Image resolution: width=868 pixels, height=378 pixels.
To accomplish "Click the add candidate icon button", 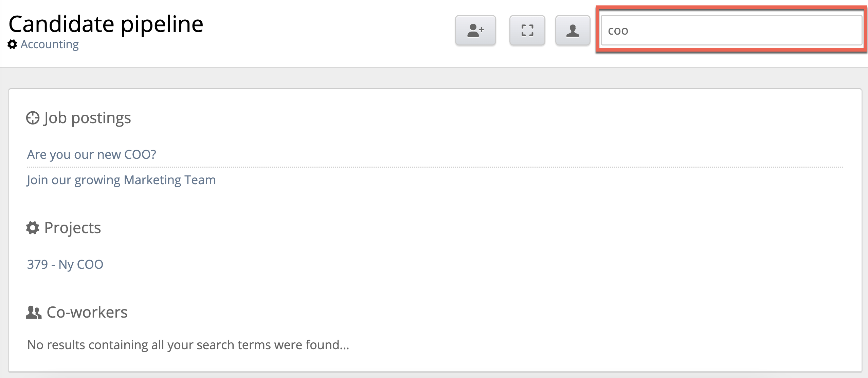I will click(x=475, y=31).
